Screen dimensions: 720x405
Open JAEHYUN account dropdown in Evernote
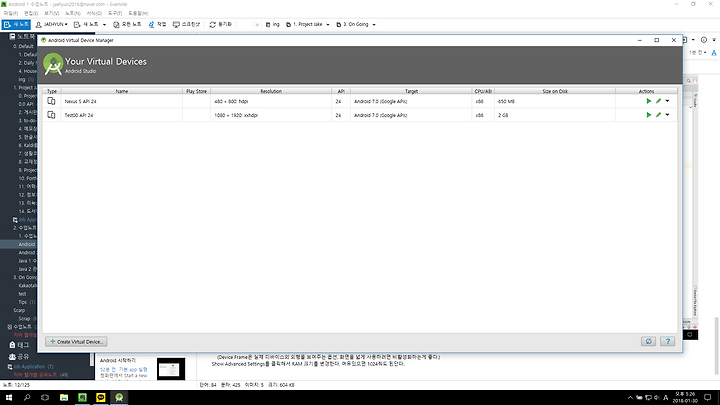coord(51,24)
